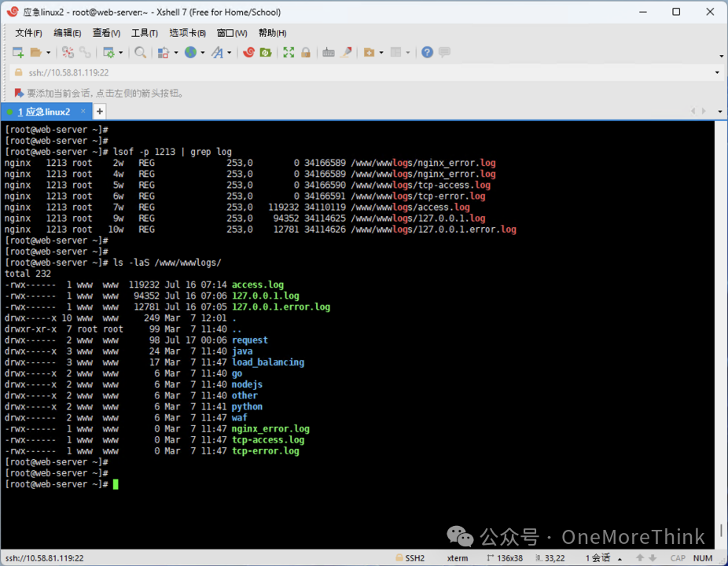The image size is (728, 566).
Task: Open the session folder icon on the toolbar
Action: tap(38, 52)
